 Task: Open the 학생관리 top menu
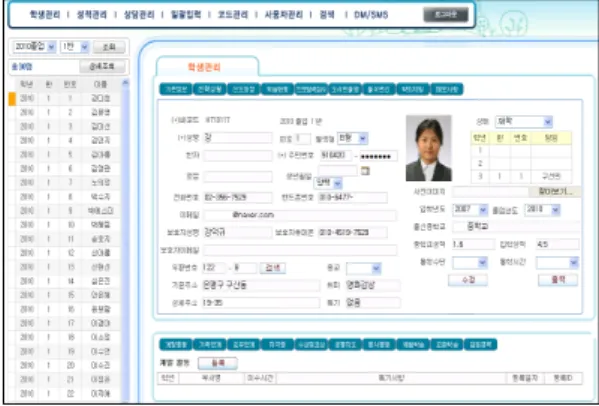click(45, 15)
